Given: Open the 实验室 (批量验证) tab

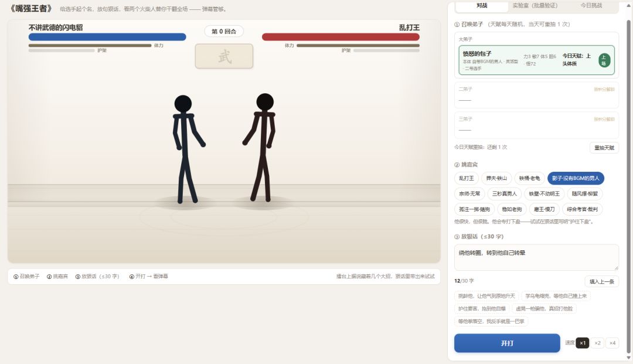Looking at the screenshot, I should click(535, 6).
